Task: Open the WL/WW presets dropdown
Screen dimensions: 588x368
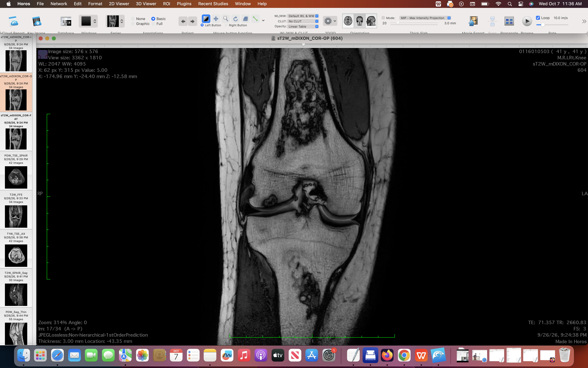Action: (x=303, y=16)
